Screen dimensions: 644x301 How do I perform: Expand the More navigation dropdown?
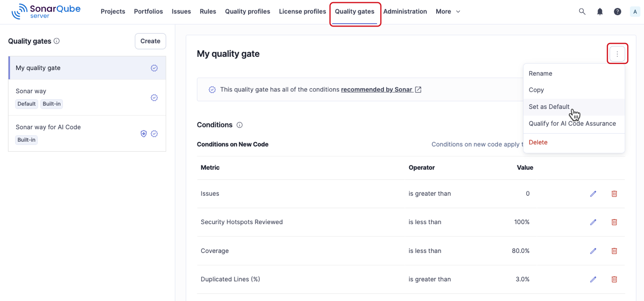coord(447,12)
